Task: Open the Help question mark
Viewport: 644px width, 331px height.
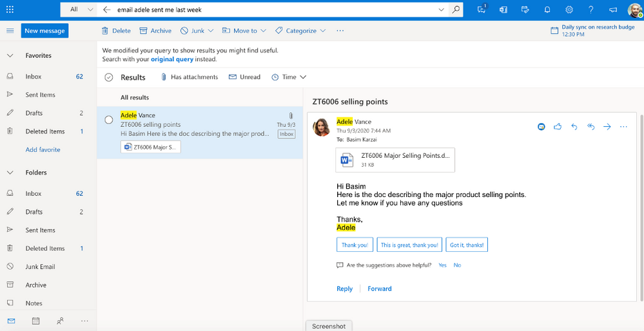Action: [590, 10]
